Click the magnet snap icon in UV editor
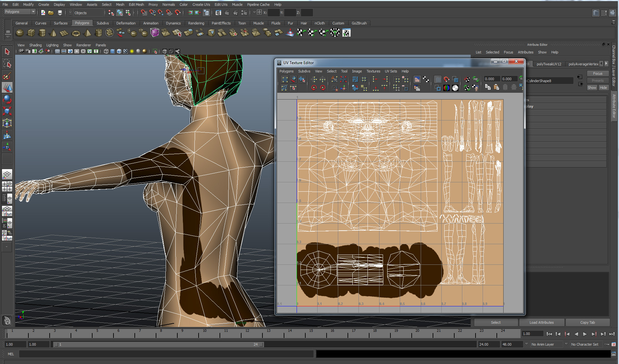 click(x=446, y=79)
